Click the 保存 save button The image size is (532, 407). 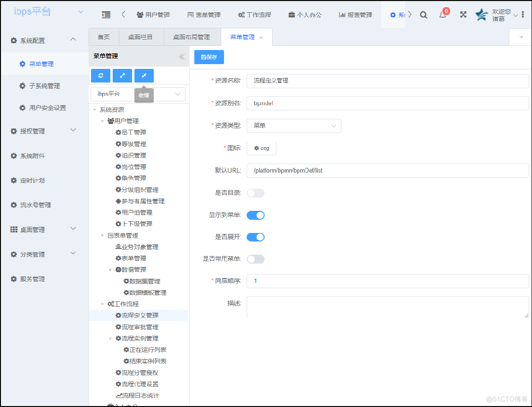209,57
